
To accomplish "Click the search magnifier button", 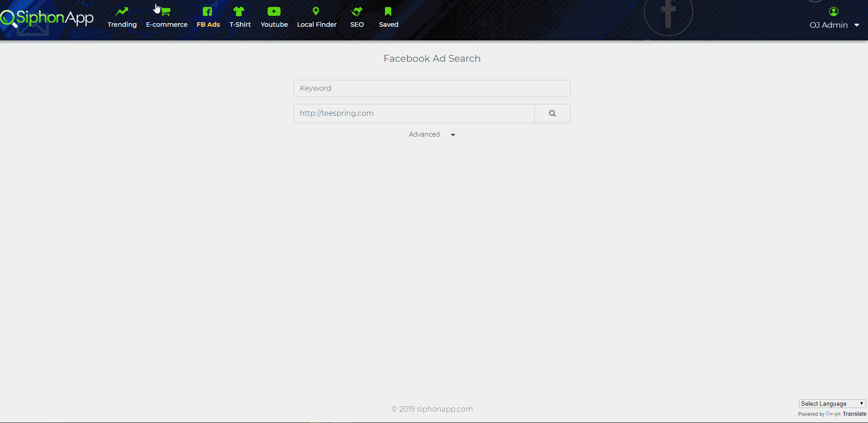I will [x=552, y=113].
